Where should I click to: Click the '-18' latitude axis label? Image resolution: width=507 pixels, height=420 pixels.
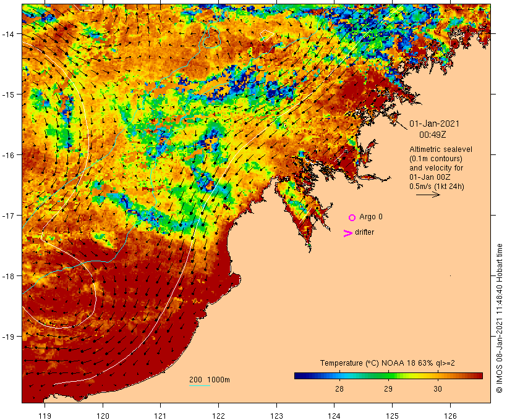8,276
